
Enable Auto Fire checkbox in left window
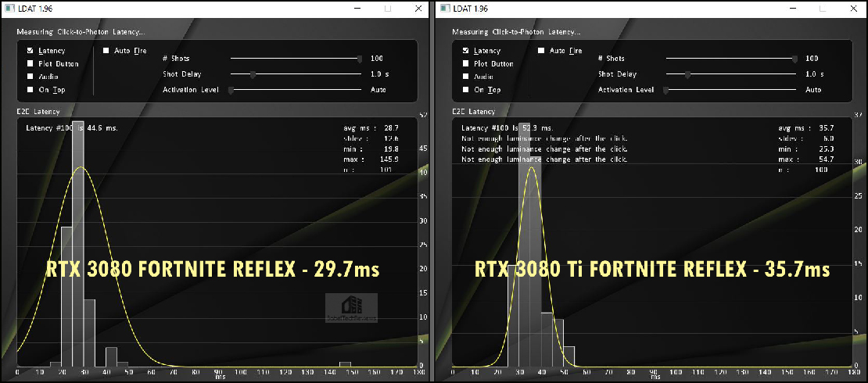[x=106, y=50]
